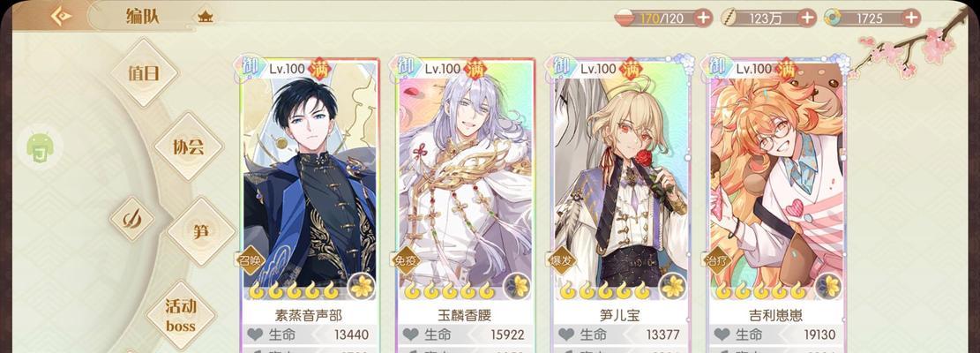Tap the flower badge on 吉利崽崽 card
The height and width of the screenshot is (353, 980).
(829, 286)
